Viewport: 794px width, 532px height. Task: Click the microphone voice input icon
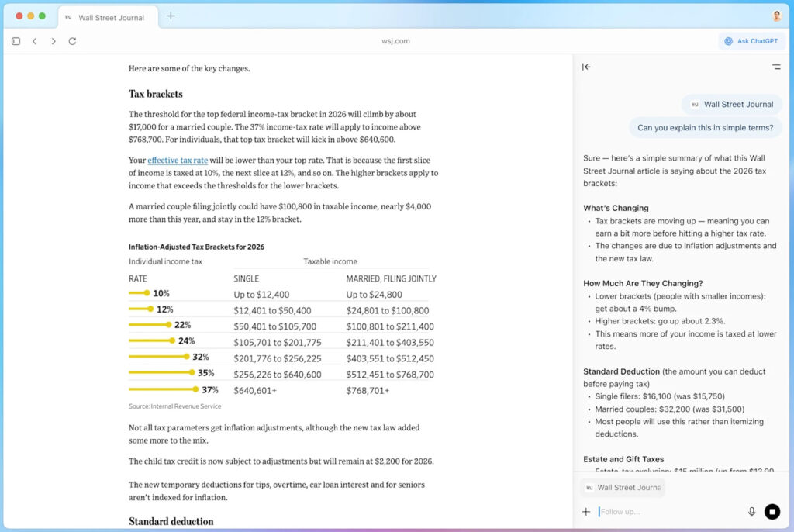tap(751, 512)
